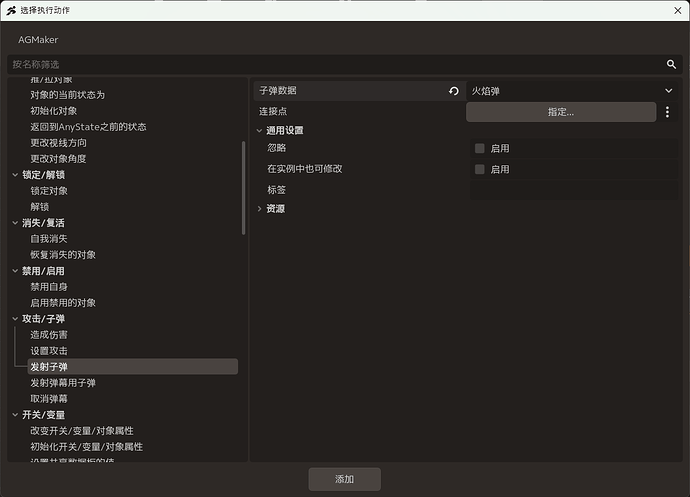Select 改变开关/变量/对象属性 action
690x497 pixels.
click(x=82, y=431)
